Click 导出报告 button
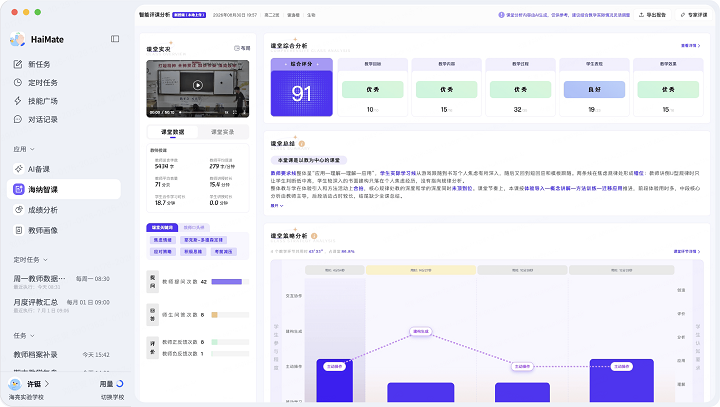The height and width of the screenshot is (407, 720). point(652,15)
